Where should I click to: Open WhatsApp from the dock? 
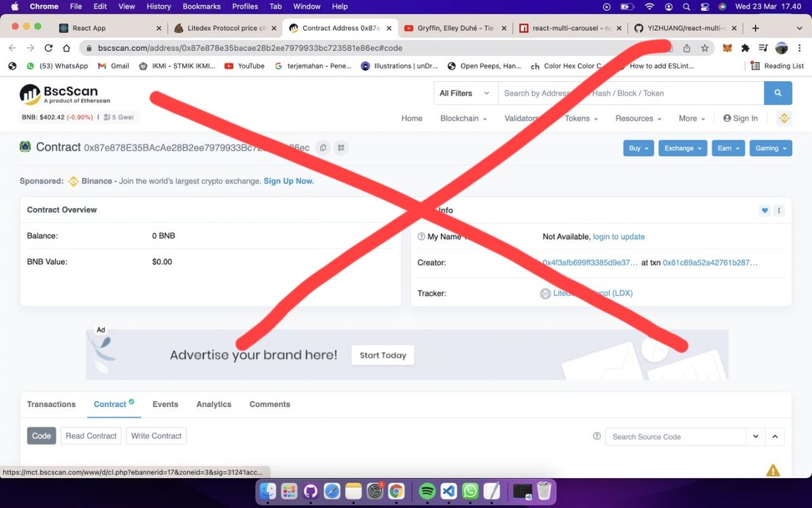(470, 491)
